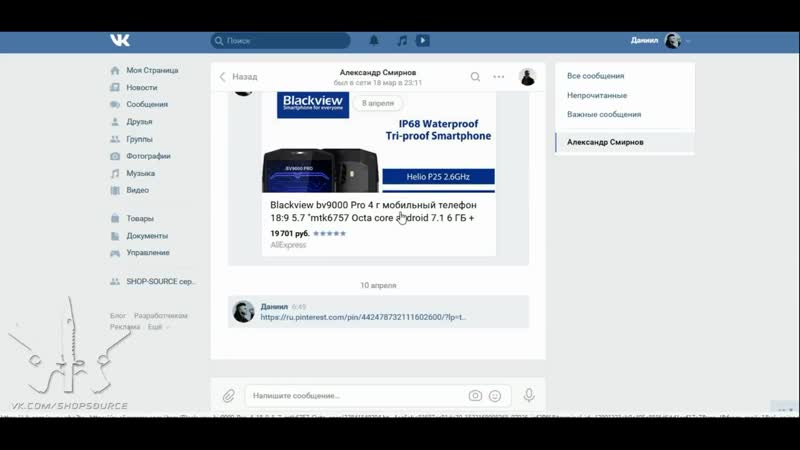Open the emoji smiley picker

tap(495, 395)
